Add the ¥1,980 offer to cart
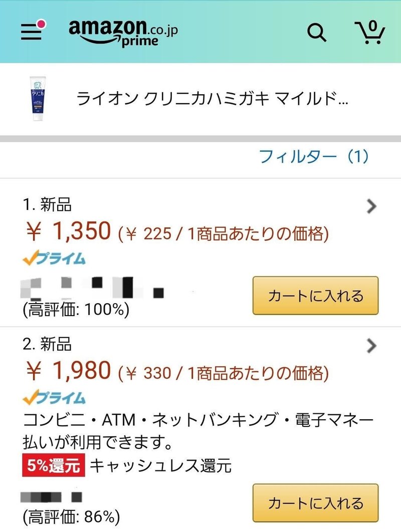Viewport: 401px width, 532px height. (x=315, y=503)
